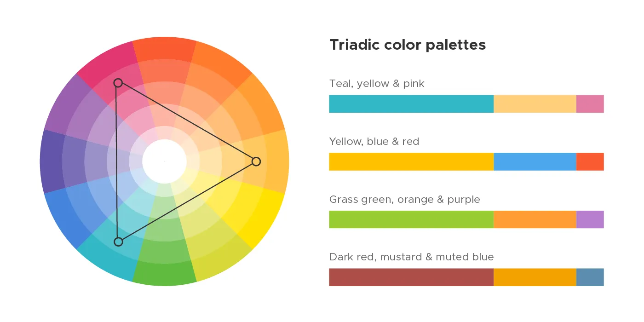Click the triangle node on the yellow-orange wheel segment
Image resolution: width=644 pixels, height=322 pixels.
(256, 161)
